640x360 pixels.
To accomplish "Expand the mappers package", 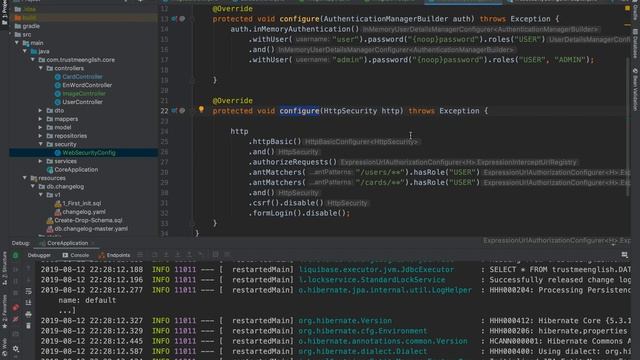I will (x=41, y=119).
